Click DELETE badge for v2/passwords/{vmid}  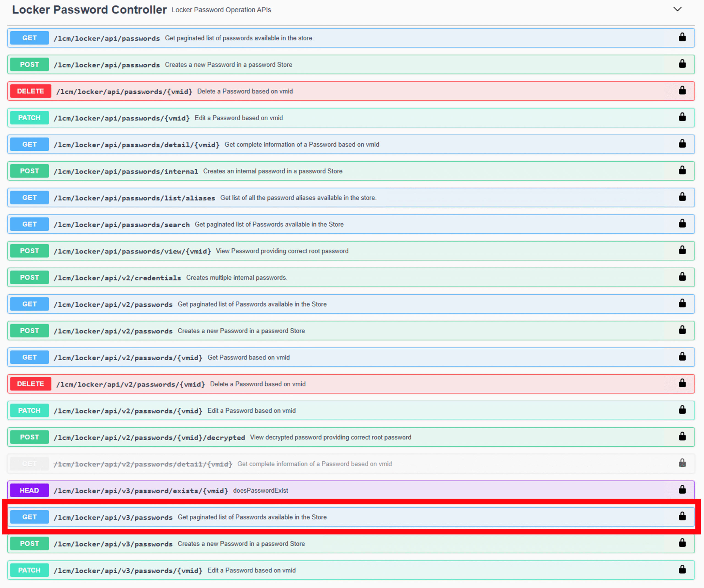[x=31, y=384]
